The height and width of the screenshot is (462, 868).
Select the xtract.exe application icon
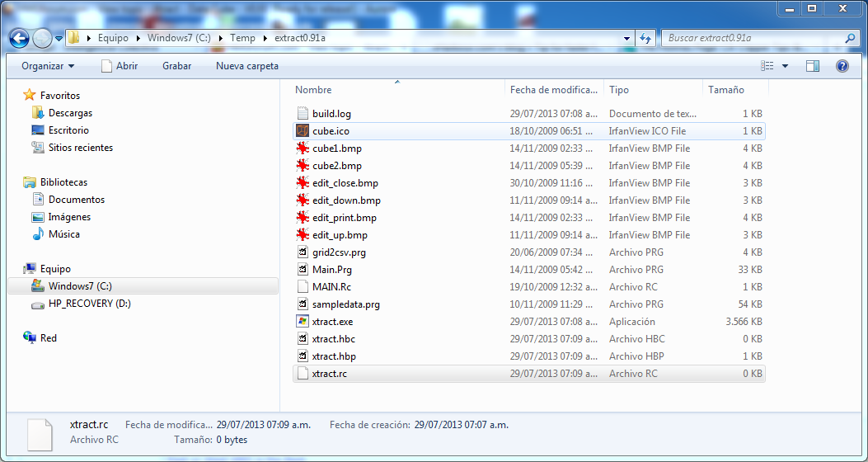tap(303, 322)
